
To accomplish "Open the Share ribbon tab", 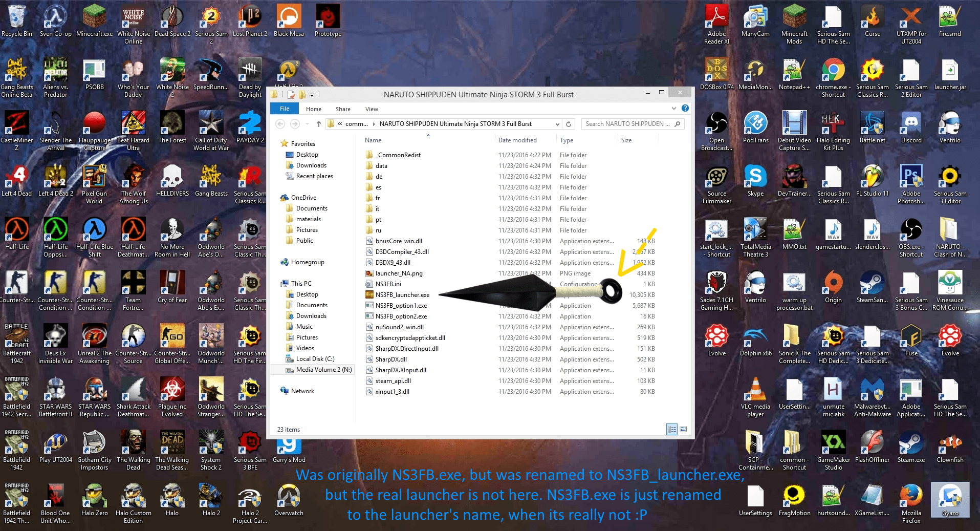I will [343, 109].
